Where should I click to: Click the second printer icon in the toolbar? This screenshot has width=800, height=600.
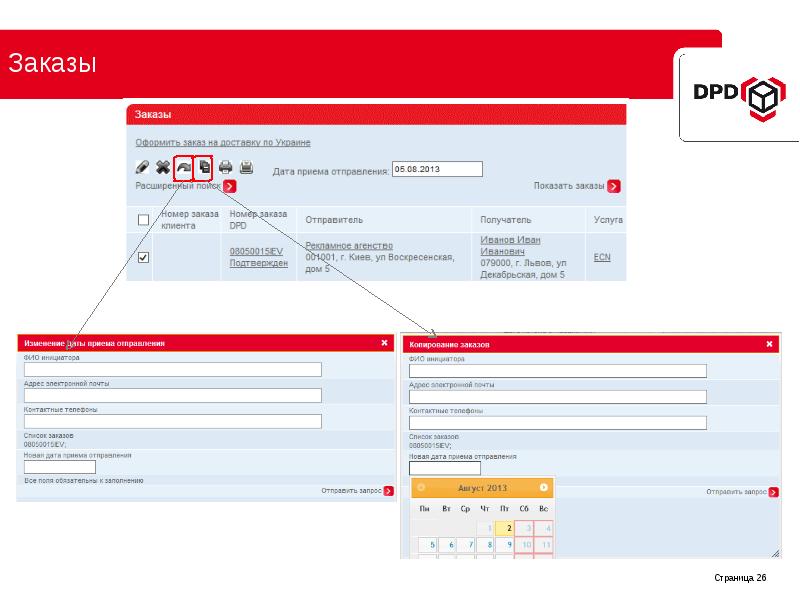tap(246, 168)
